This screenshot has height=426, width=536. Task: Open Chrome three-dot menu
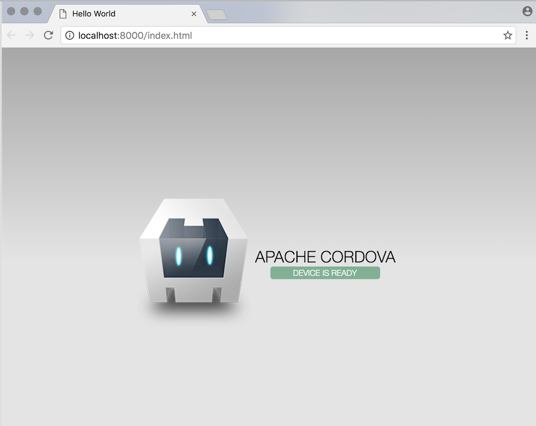526,35
